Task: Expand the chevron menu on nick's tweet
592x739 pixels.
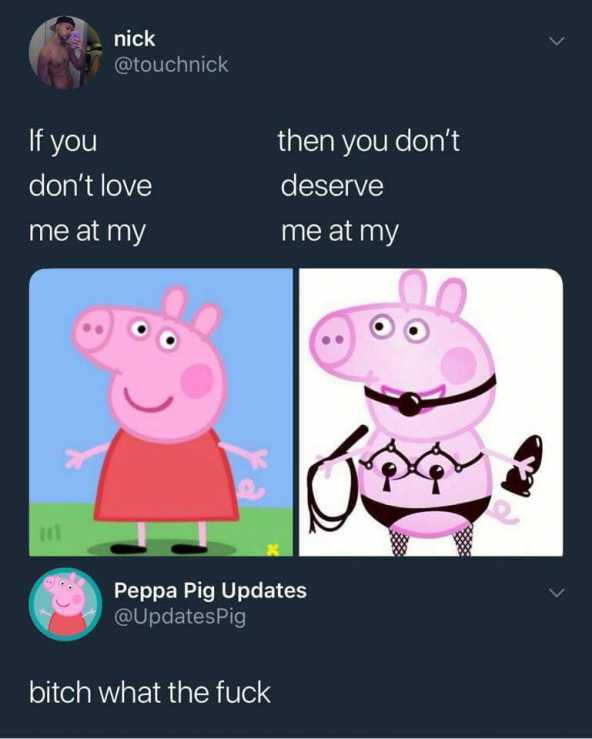Action: click(x=557, y=42)
